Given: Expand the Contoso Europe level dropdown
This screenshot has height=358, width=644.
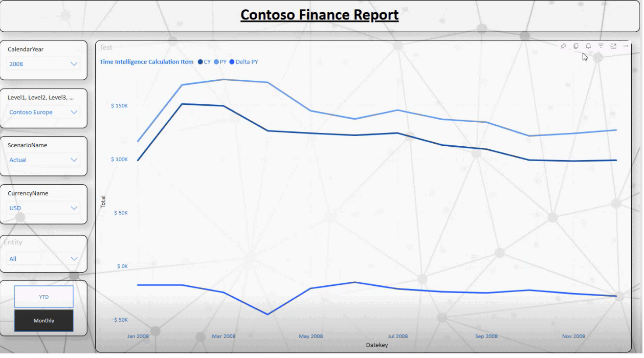Looking at the screenshot, I should [43, 112].
